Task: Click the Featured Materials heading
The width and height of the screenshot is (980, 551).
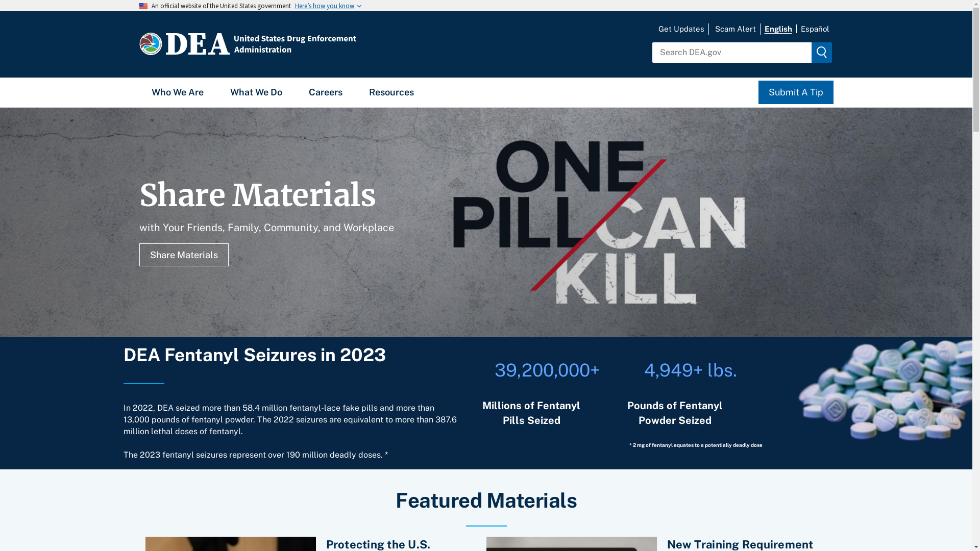Action: 486,500
